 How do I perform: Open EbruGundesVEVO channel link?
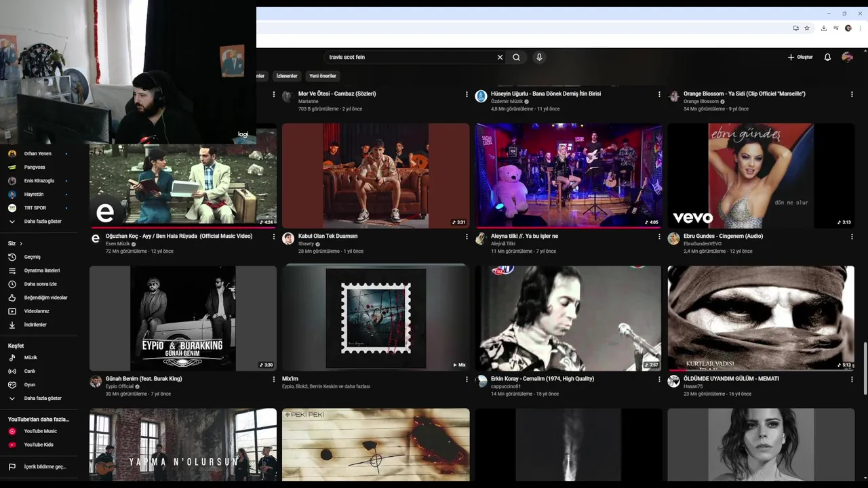703,244
